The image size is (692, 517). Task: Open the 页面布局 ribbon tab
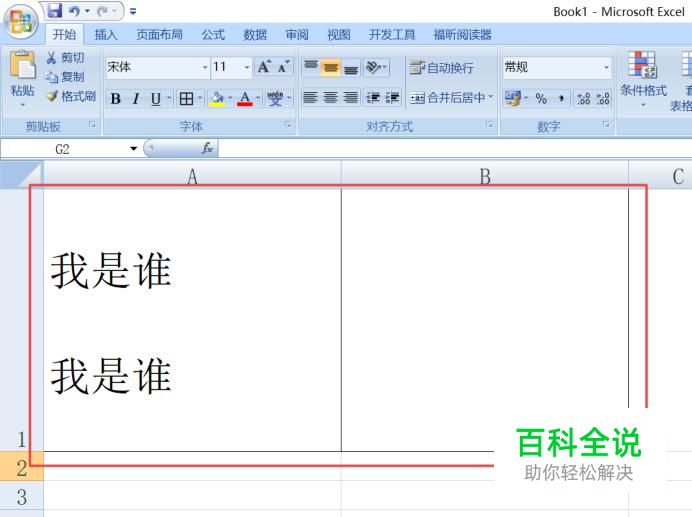tap(159, 34)
